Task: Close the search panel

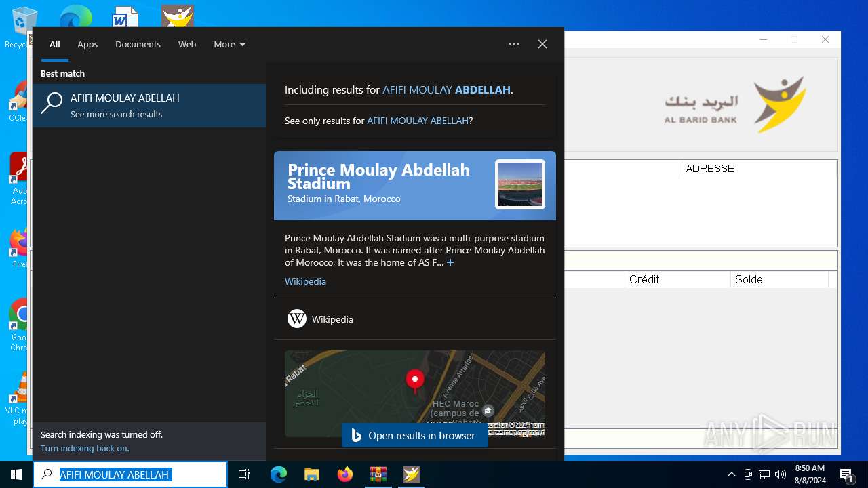Action: 542,44
